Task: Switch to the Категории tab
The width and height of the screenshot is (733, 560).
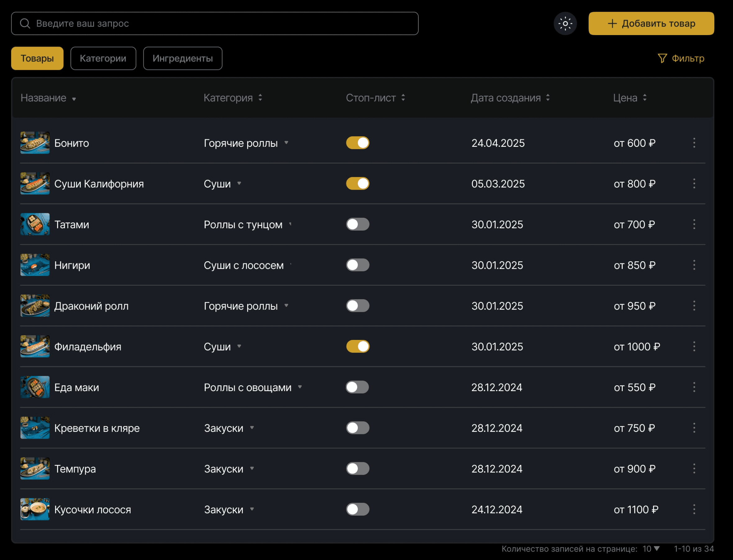Action: click(x=103, y=58)
